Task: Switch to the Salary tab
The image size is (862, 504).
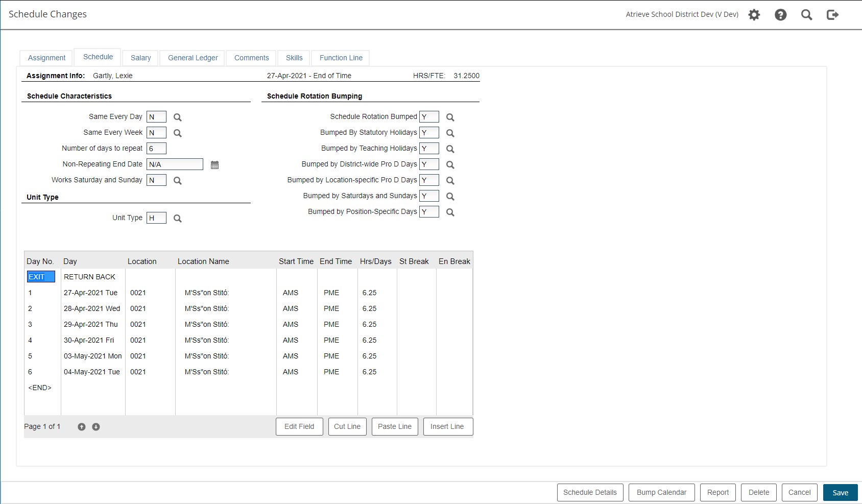Action: [x=140, y=58]
